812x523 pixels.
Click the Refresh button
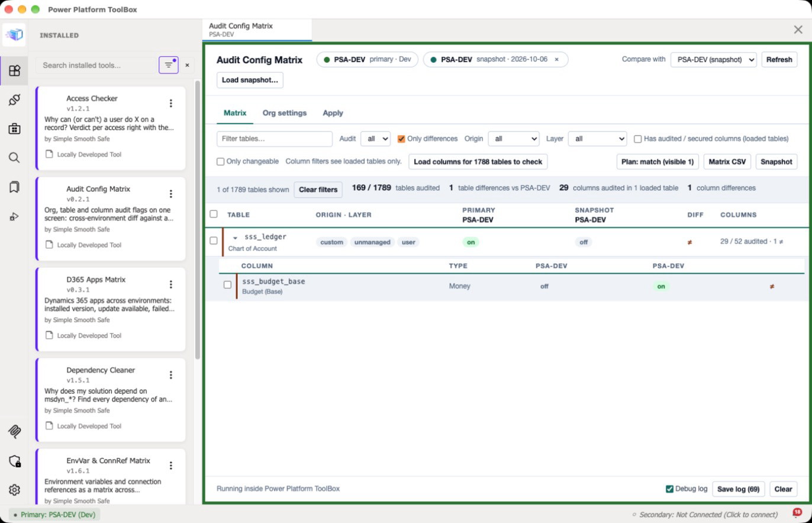(779, 59)
